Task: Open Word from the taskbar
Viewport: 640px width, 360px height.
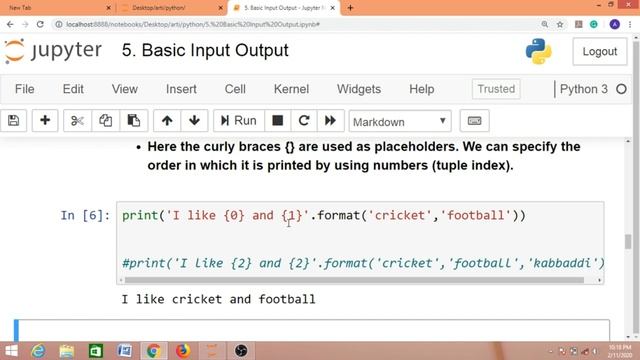Action: tap(124, 351)
